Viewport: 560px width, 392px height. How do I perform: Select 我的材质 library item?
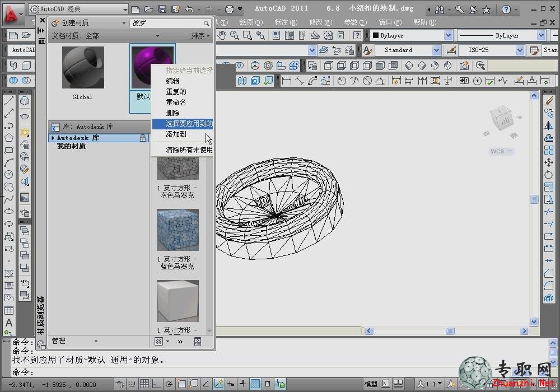pyautogui.click(x=72, y=146)
